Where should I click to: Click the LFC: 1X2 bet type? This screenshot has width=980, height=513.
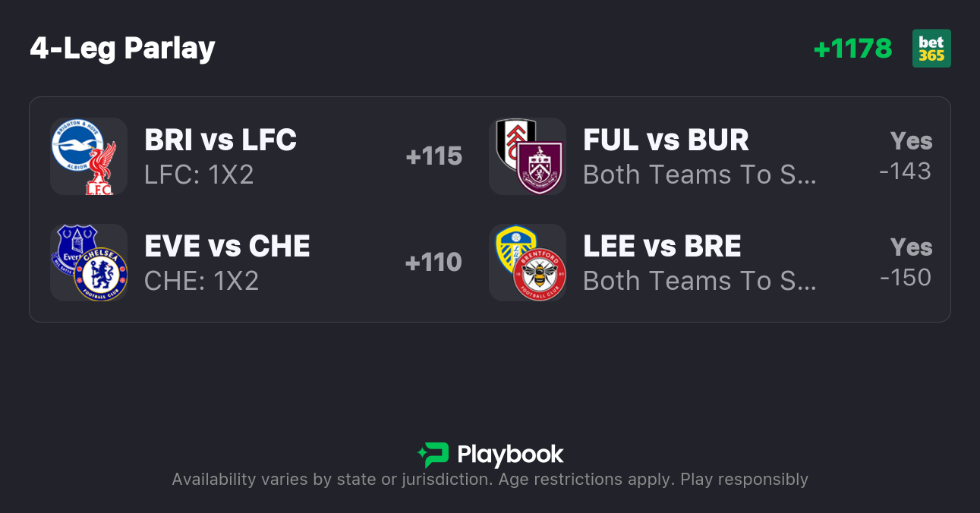199,175
